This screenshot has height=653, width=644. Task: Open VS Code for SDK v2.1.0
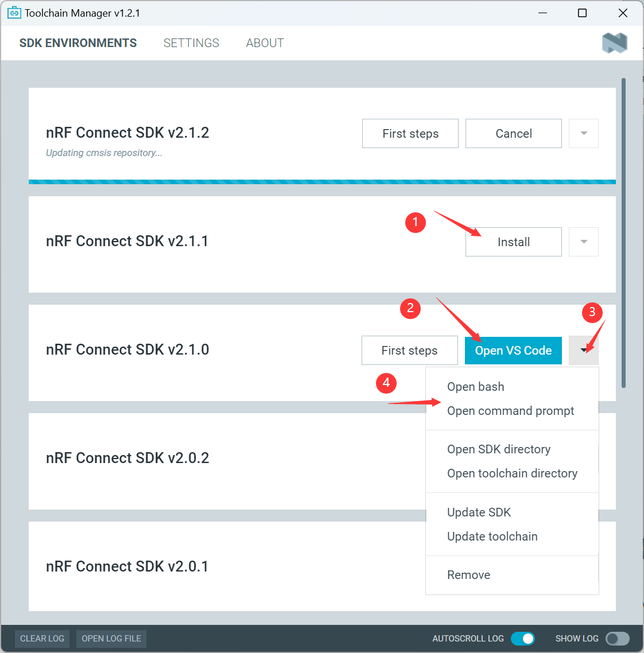[x=513, y=350]
